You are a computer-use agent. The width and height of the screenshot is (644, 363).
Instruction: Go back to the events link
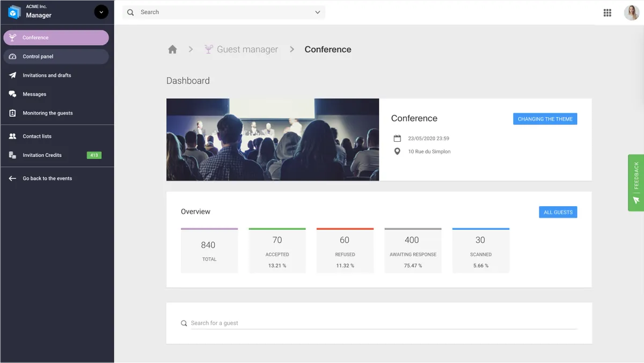[x=47, y=178]
